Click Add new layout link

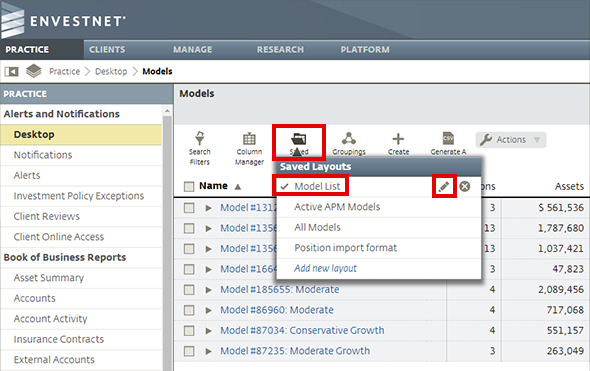point(325,268)
